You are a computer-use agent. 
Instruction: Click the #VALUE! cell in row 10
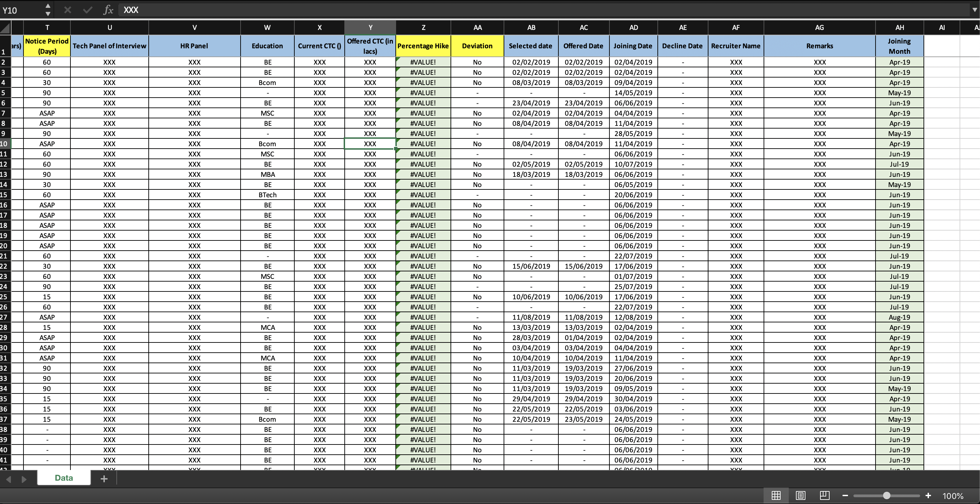423,144
